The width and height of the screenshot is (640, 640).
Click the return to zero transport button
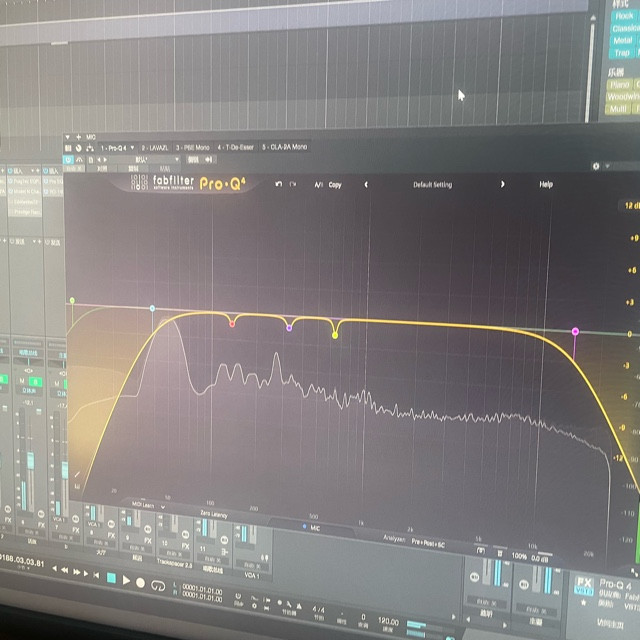coord(96,575)
